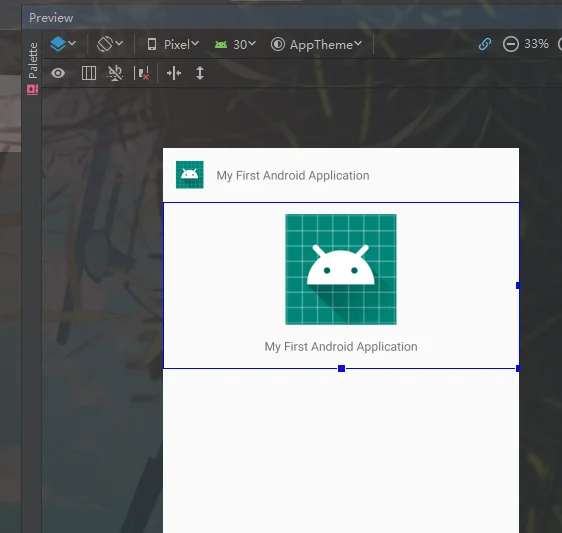Open the API version 30 dropdown
The width and height of the screenshot is (562, 533).
235,44
